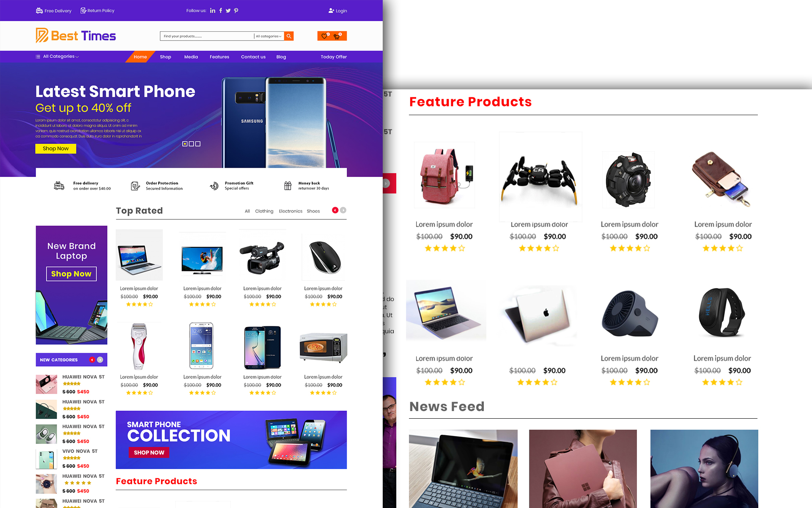Screen dimensions: 812x508
Task: Click the New Categories next arrow
Action: coord(100,359)
